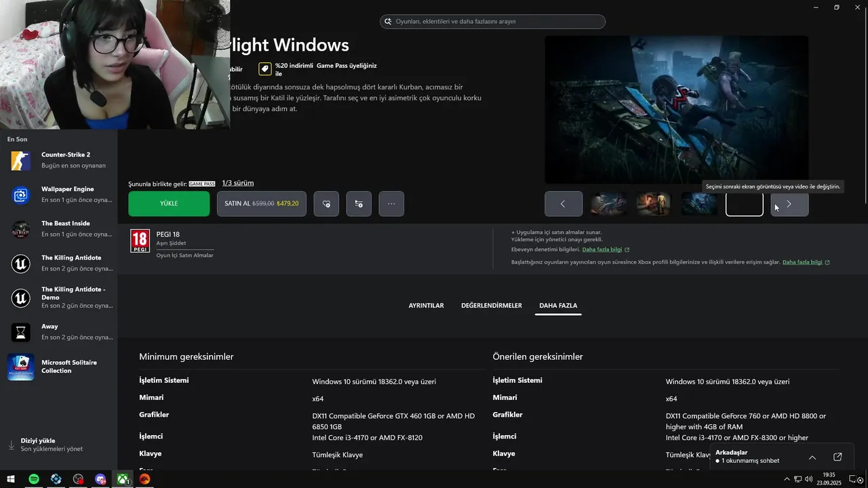Pop out the Arkadaşlar friends panel

(x=837, y=457)
